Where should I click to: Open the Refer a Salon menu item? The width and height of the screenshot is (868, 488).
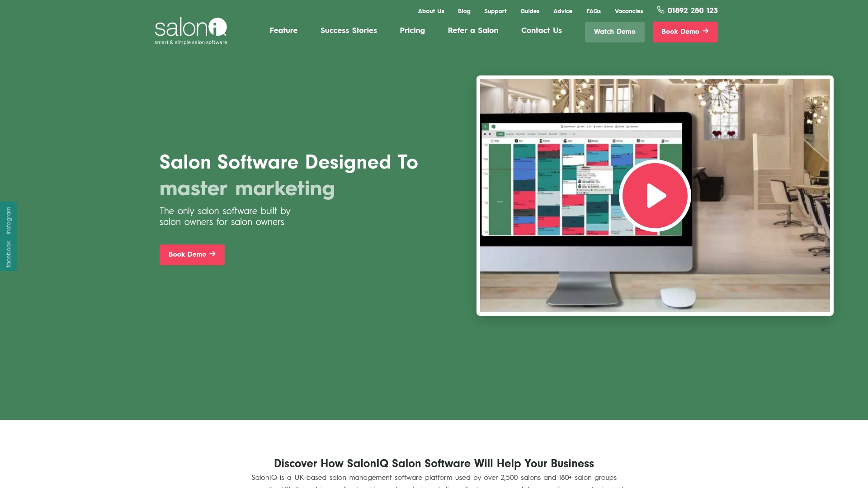click(x=473, y=30)
